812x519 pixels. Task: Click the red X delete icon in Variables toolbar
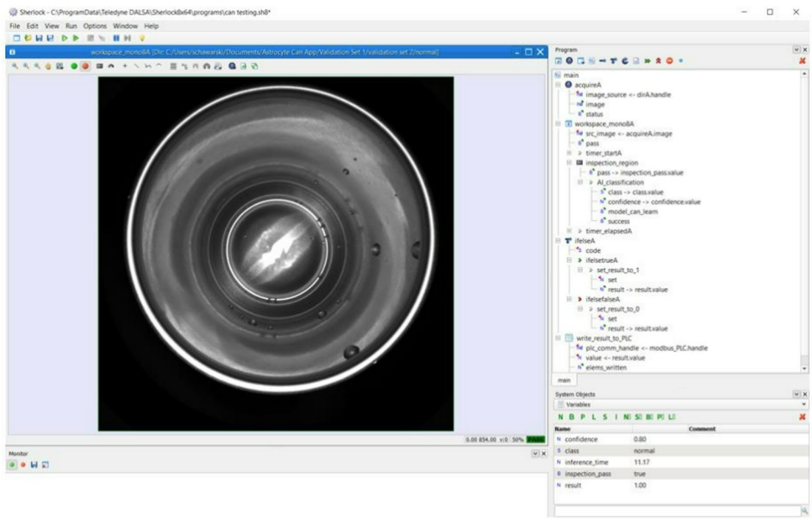pos(802,417)
